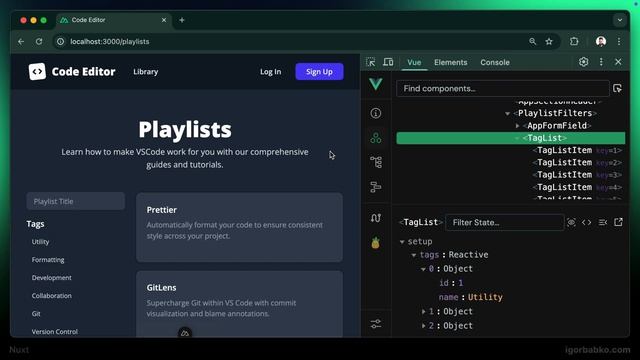Open TagList in editor icon

tap(618, 222)
